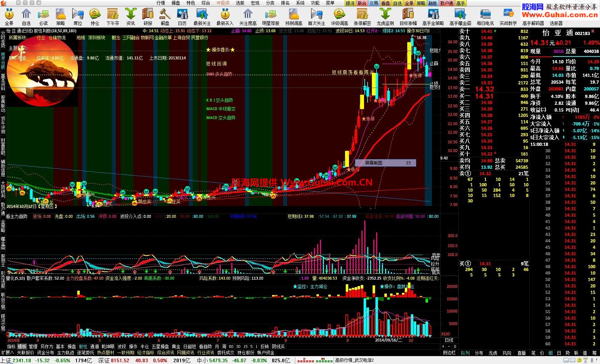Toggle the 反转 option
Image resolution: width=600 pixels, height=364 pixels.
coord(265,346)
